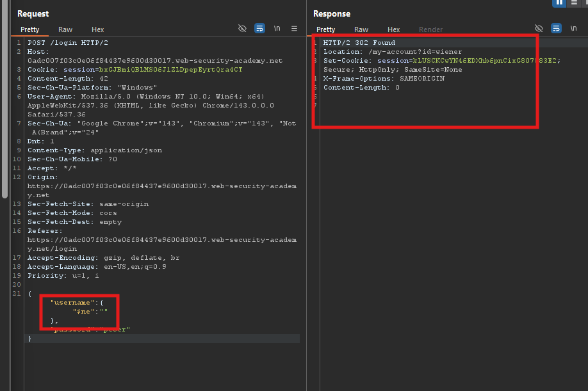Click the 'Accept-Language: en-US,en;q=0.9' header
Screen dimensions: 588x391
click(x=97, y=267)
